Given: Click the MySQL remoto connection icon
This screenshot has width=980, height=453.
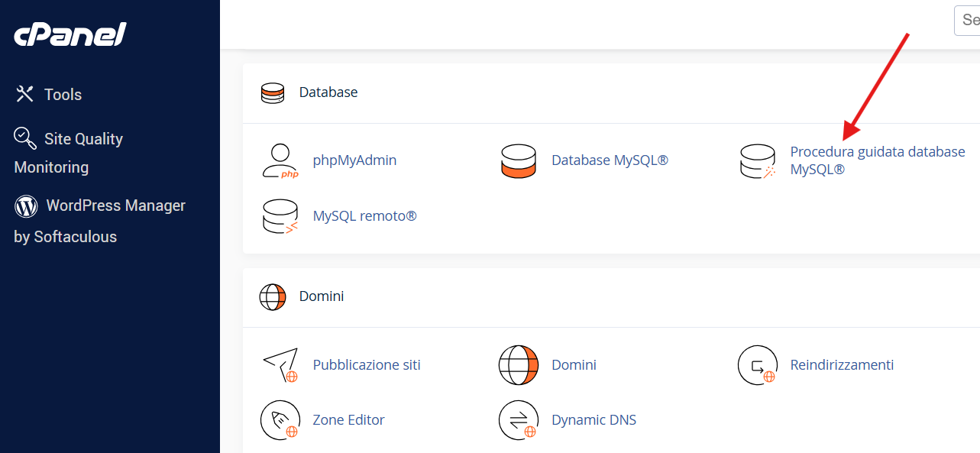Looking at the screenshot, I should point(280,216).
